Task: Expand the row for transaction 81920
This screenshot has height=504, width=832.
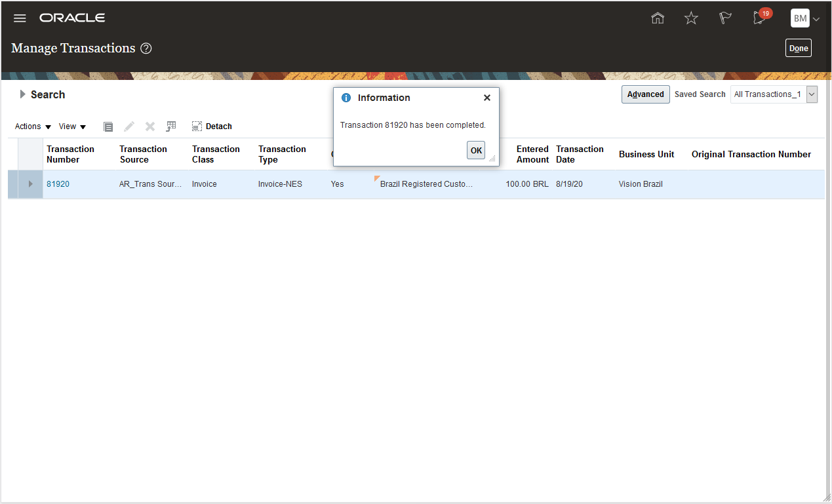Action: click(x=30, y=184)
